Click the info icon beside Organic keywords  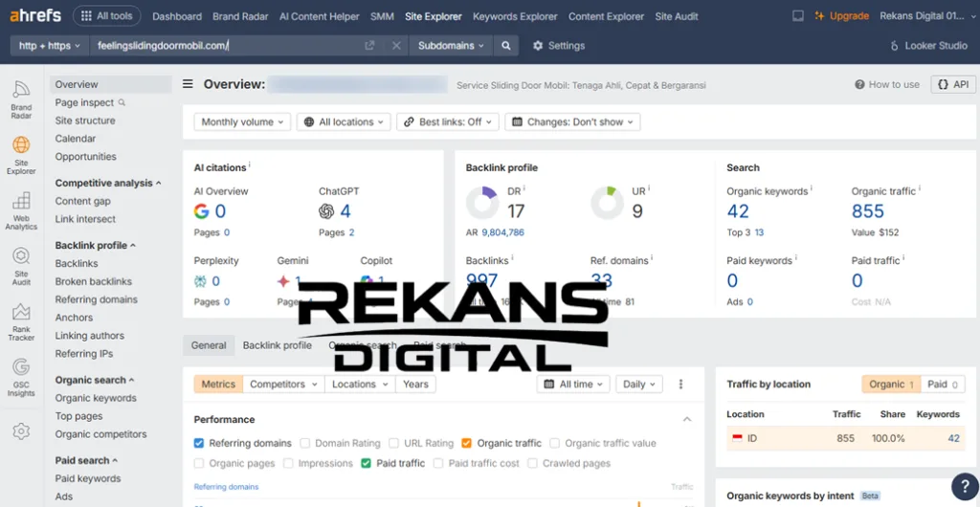(812, 187)
